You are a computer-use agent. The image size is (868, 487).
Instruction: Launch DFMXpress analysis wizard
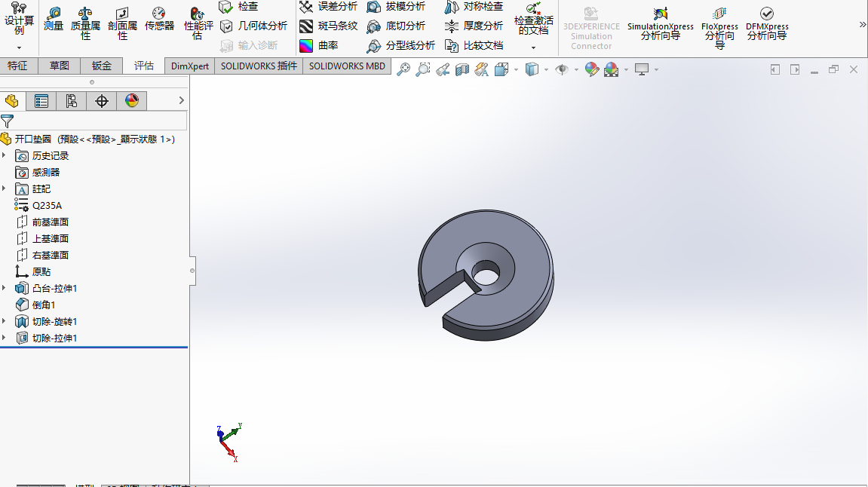[767, 24]
